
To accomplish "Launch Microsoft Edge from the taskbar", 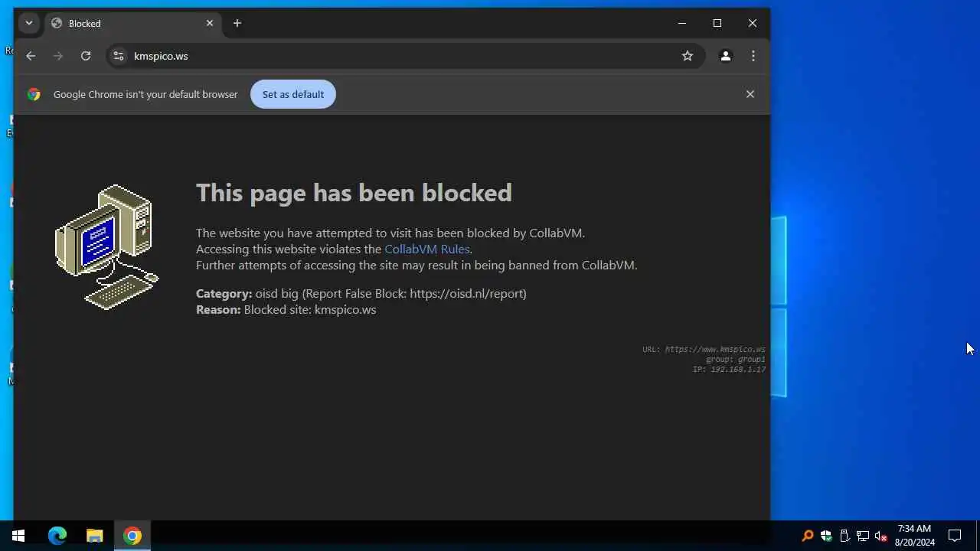I will 57,536.
